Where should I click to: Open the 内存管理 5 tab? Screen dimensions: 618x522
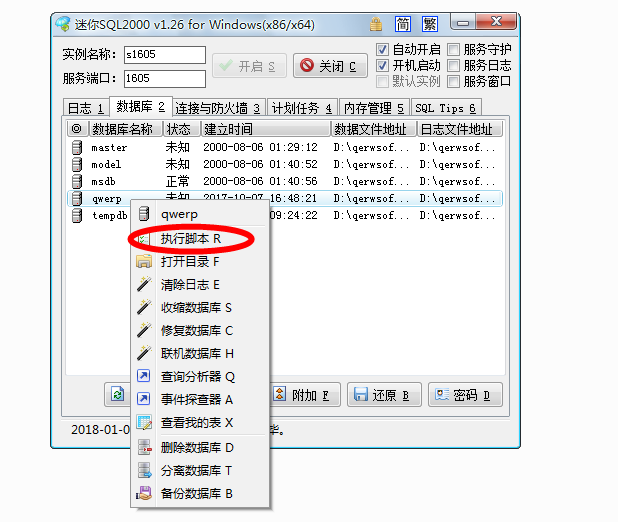pyautogui.click(x=374, y=108)
